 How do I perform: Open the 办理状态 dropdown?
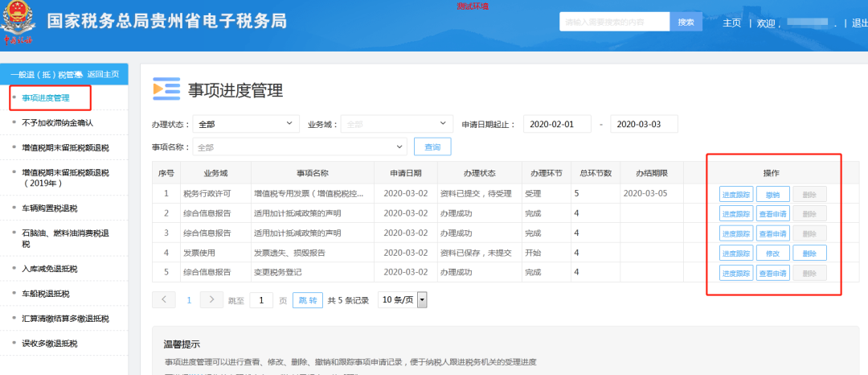click(246, 124)
